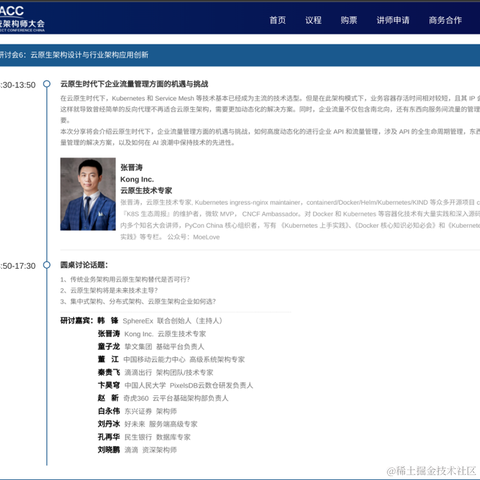480x480 pixels.
Task: Open the 议程 navigation item
Action: point(313,20)
